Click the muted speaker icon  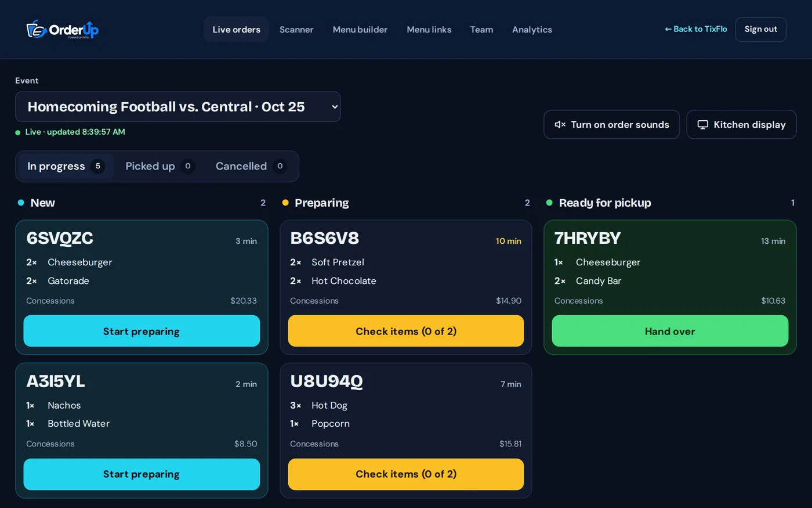(x=560, y=125)
